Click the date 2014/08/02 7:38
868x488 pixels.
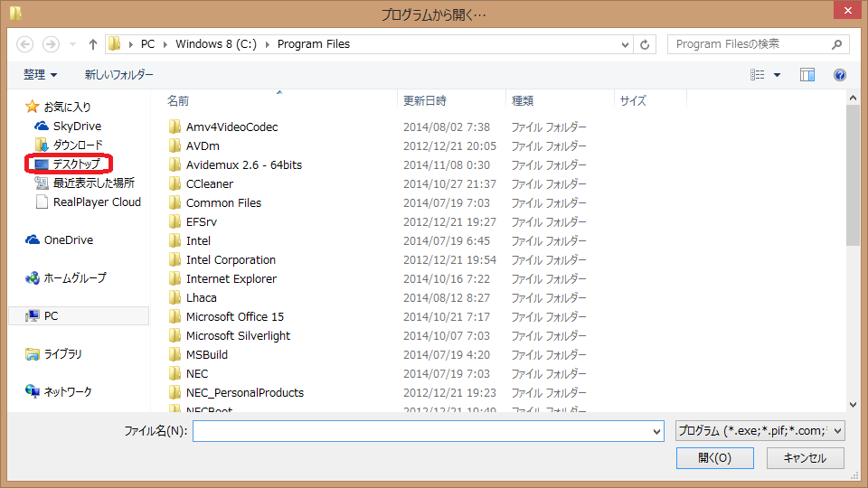coord(446,127)
